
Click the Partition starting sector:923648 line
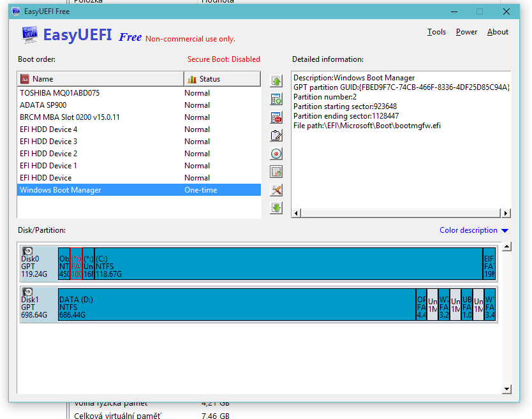pos(345,107)
